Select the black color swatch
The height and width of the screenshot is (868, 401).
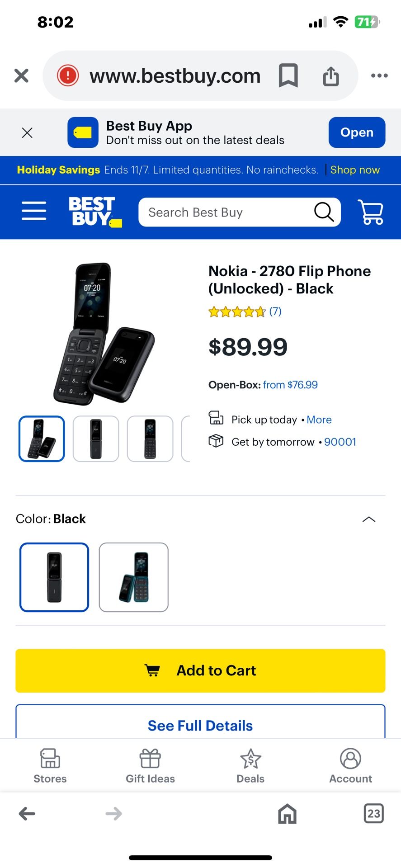pyautogui.click(x=54, y=577)
